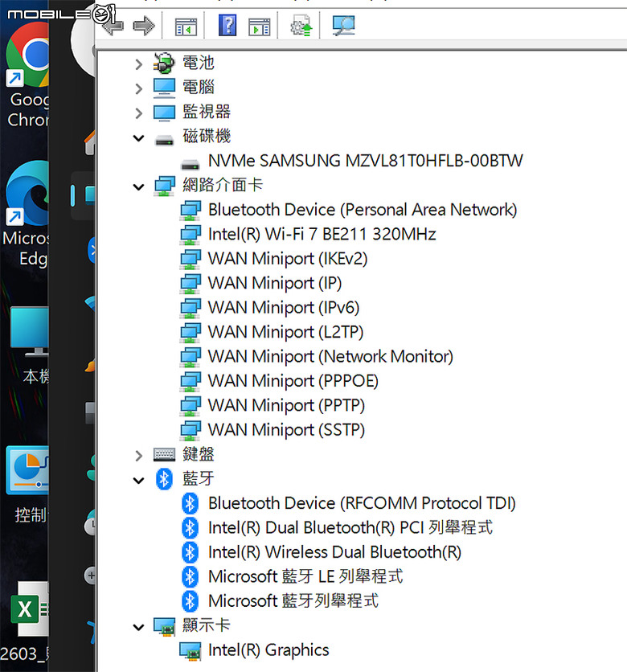Select the 鍵盤 keyboard category icon
Viewport: 627px width, 672px height.
[165, 454]
